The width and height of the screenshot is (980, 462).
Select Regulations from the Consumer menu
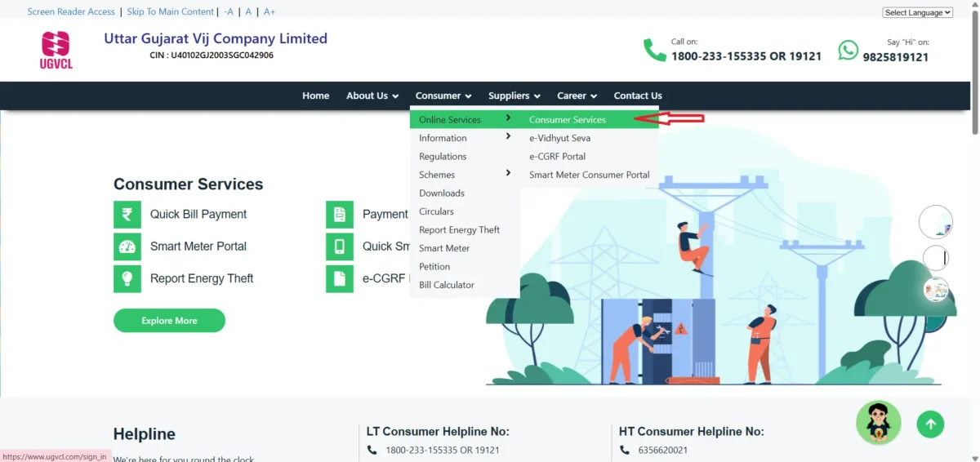tap(443, 157)
